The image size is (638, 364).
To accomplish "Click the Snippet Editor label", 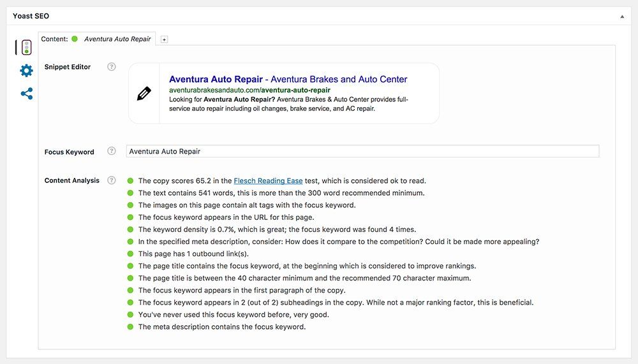I will coord(68,67).
